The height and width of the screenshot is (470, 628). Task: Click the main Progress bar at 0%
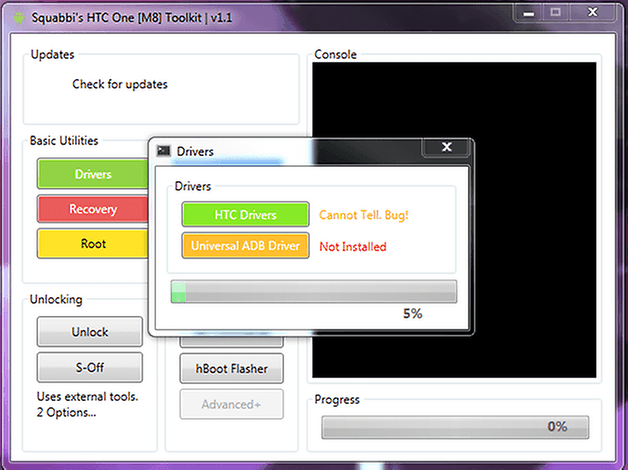pyautogui.click(x=455, y=427)
